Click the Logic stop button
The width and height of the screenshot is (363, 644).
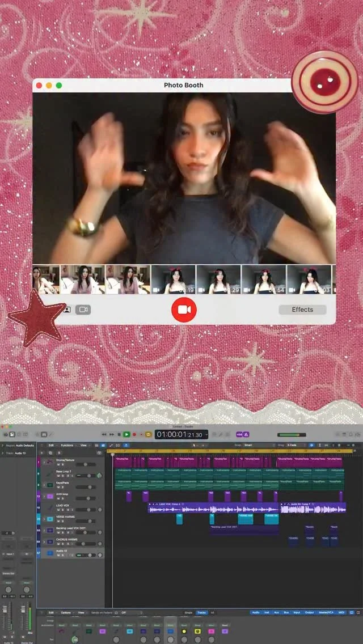119,435
